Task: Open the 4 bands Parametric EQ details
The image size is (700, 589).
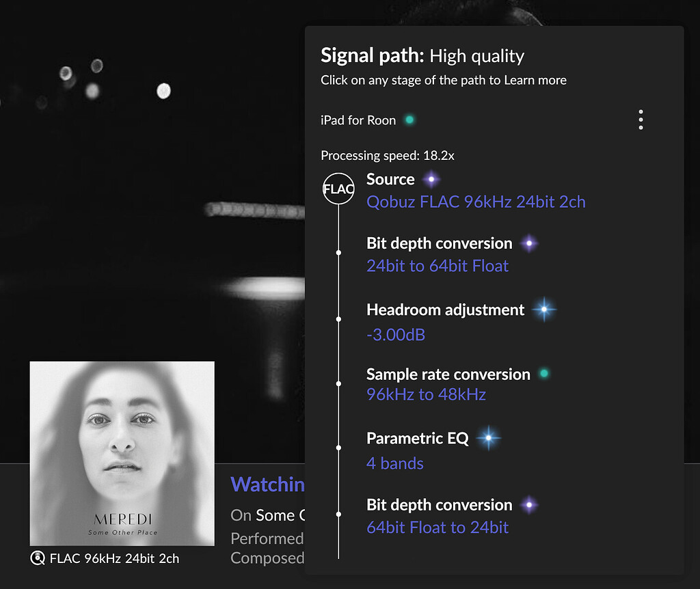Action: click(x=394, y=463)
